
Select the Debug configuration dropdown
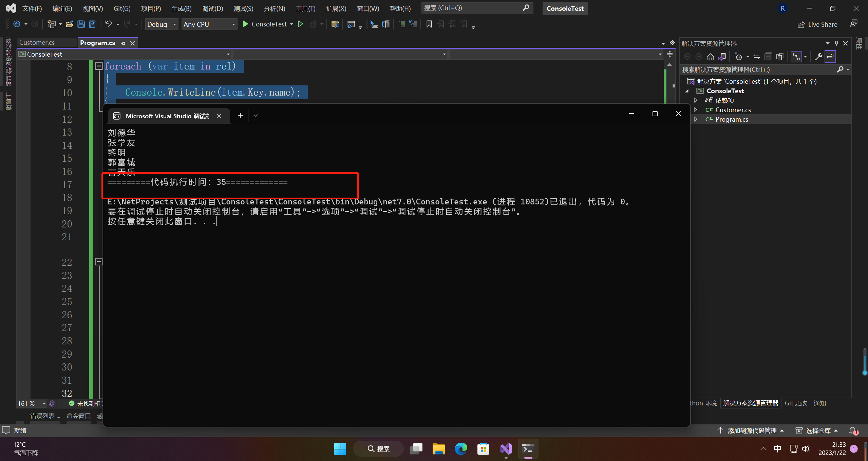click(163, 24)
